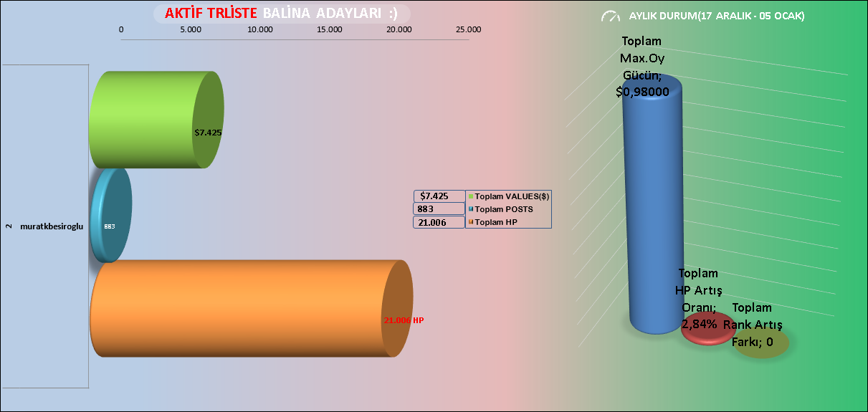Screen dimensions: 868x412
Task: Click the 5.000 axis tick label
Action: [x=190, y=29]
